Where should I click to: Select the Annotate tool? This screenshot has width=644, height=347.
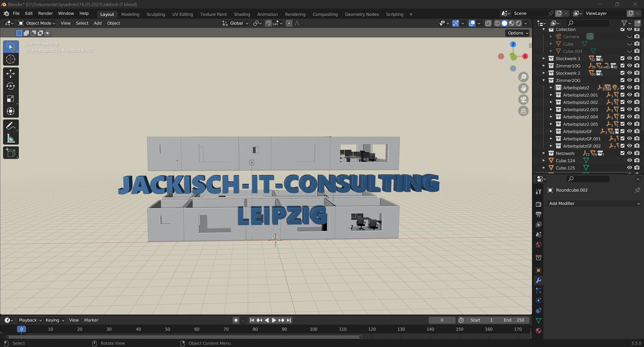[x=11, y=126]
